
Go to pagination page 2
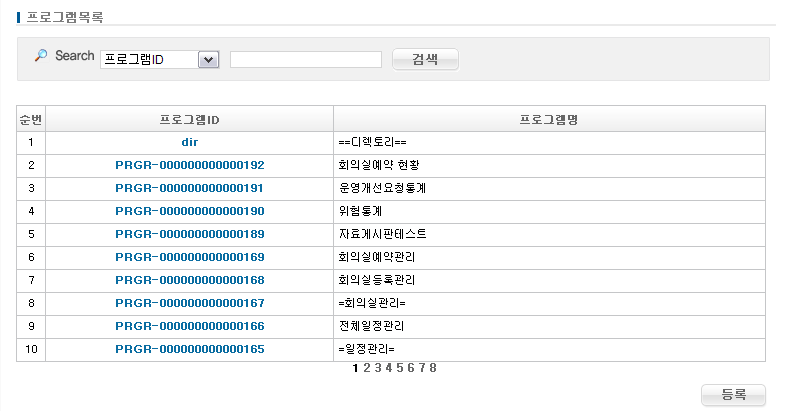(366, 368)
